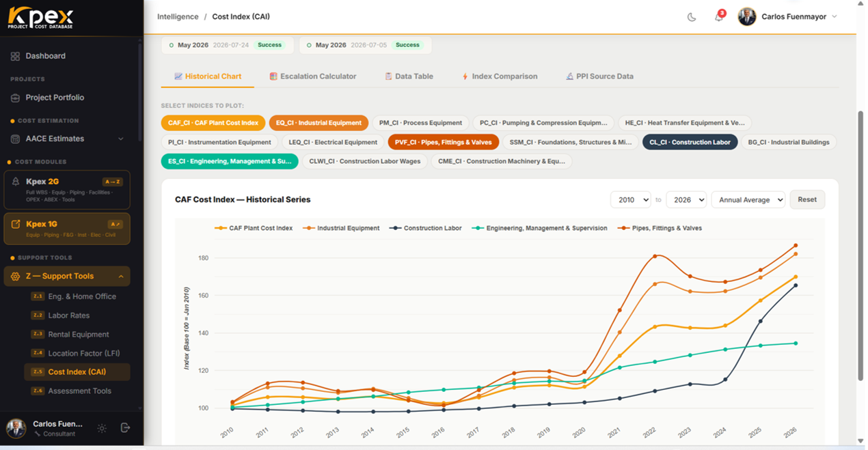Viewport: 868px width, 450px height.
Task: Open the 2010 start year dropdown
Action: coord(630,200)
